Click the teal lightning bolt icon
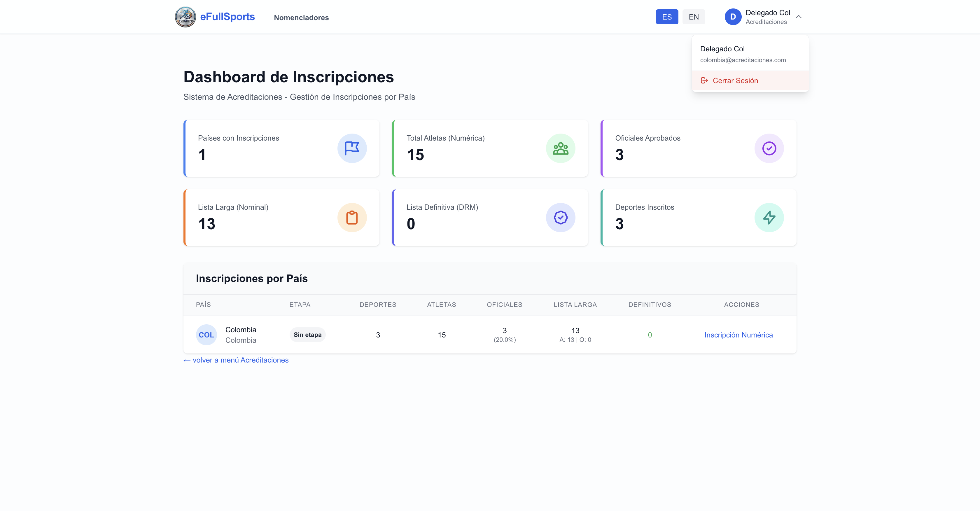 tap(769, 218)
